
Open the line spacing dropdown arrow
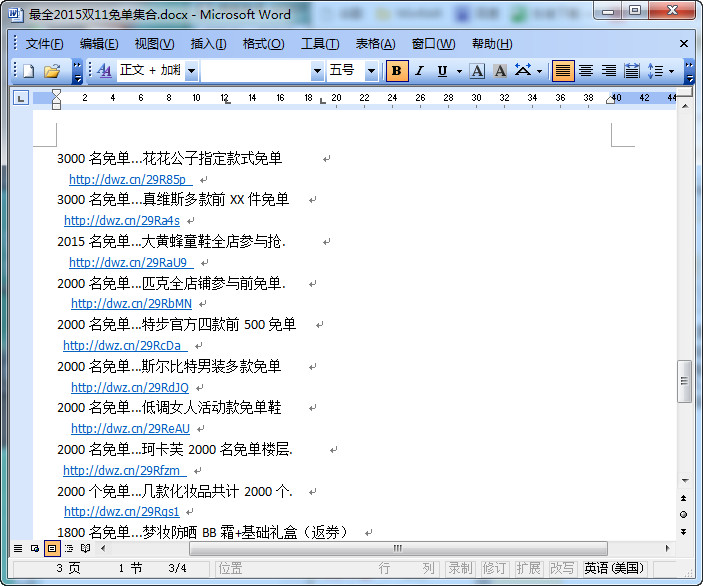[671, 71]
